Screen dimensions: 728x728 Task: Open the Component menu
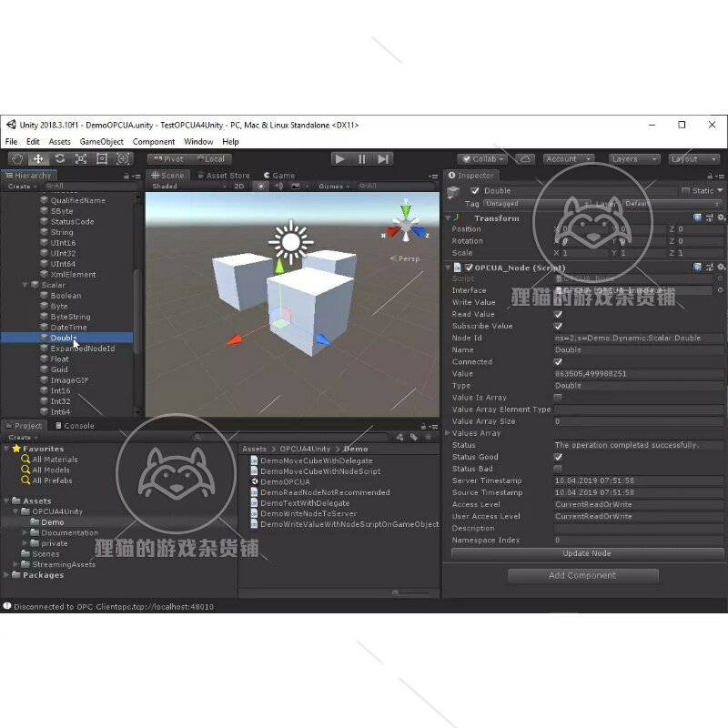click(154, 142)
